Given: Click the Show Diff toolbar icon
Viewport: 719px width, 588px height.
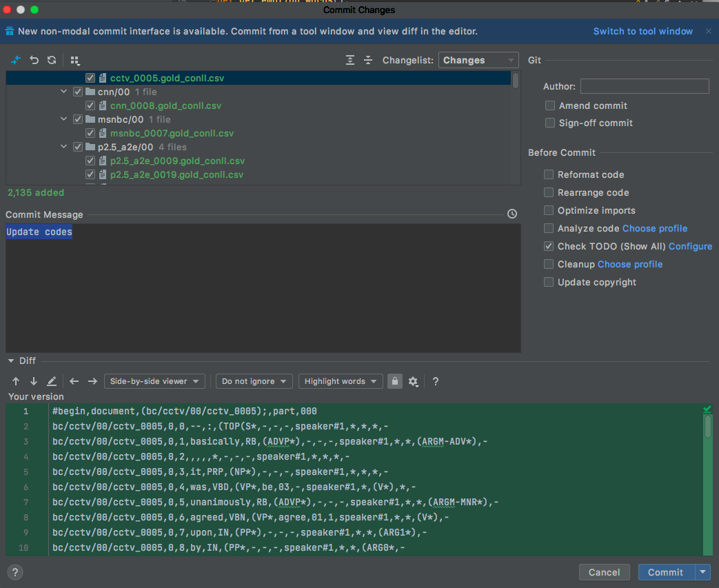Looking at the screenshot, I should [x=16, y=60].
